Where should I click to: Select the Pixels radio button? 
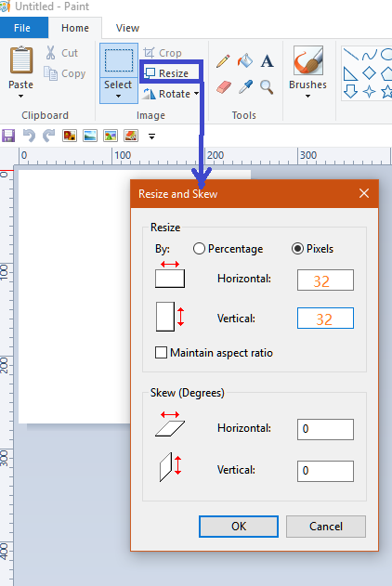(297, 249)
